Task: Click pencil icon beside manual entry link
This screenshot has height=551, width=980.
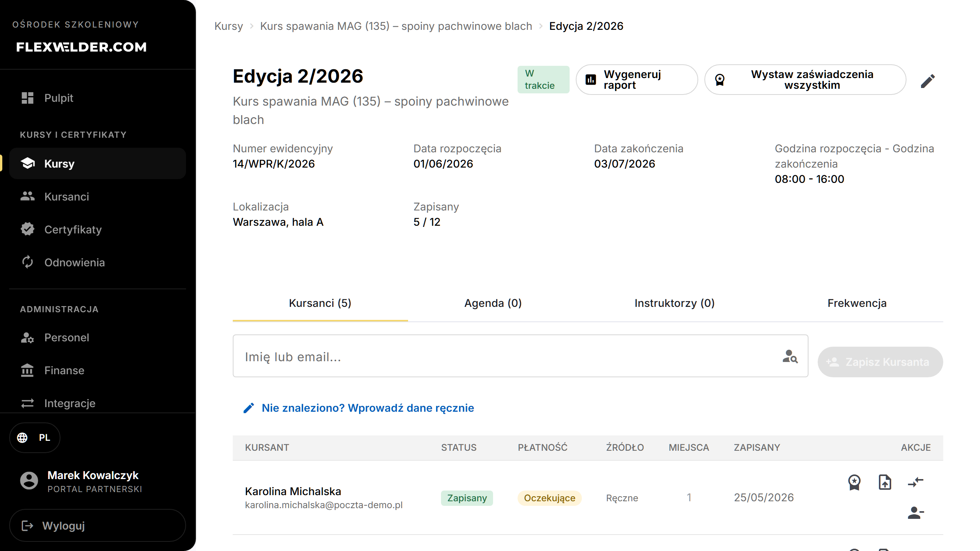Action: [249, 408]
